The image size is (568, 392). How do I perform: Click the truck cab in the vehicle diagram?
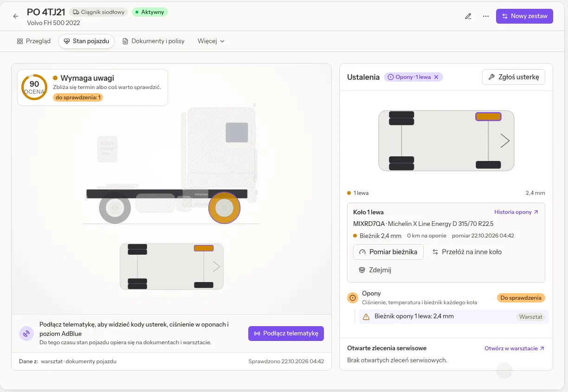[x=221, y=148]
